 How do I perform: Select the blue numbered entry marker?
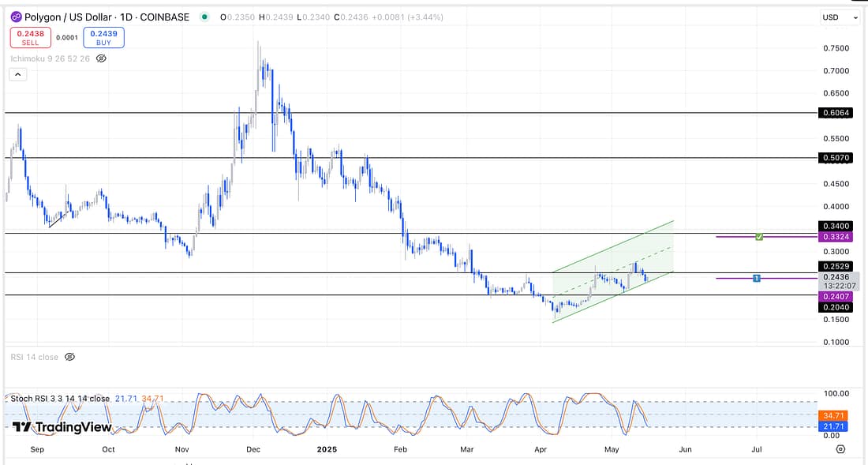pos(757,278)
